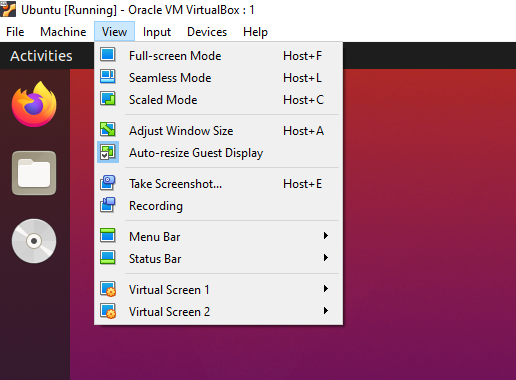Image resolution: width=516 pixels, height=380 pixels.
Task: Click the Take Screenshot camera icon
Action: [108, 183]
